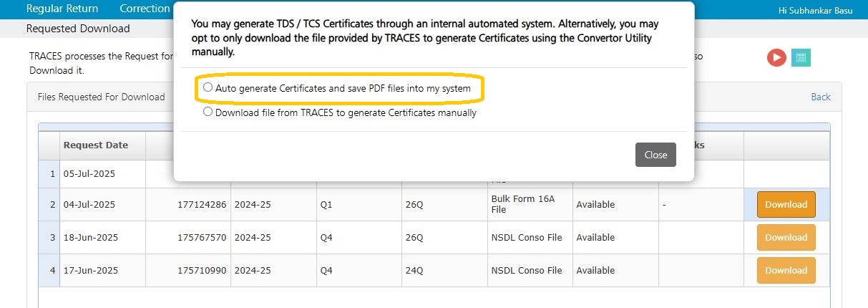Click request number 175710990
This screenshot has height=308, width=868.
tap(202, 270)
